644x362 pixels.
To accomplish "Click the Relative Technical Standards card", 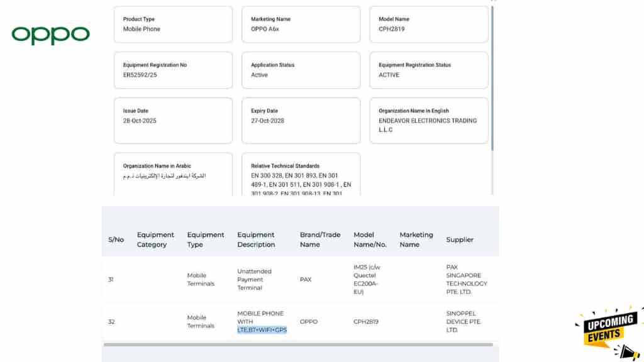I will coord(301,174).
